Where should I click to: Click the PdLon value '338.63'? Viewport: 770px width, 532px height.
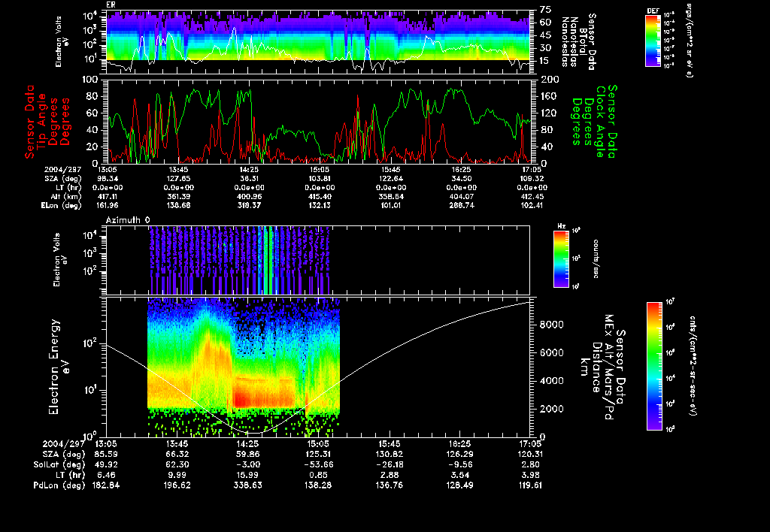[x=248, y=485]
